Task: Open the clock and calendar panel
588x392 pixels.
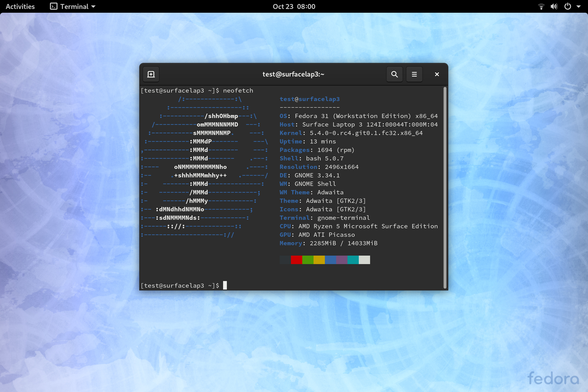Action: point(294,7)
